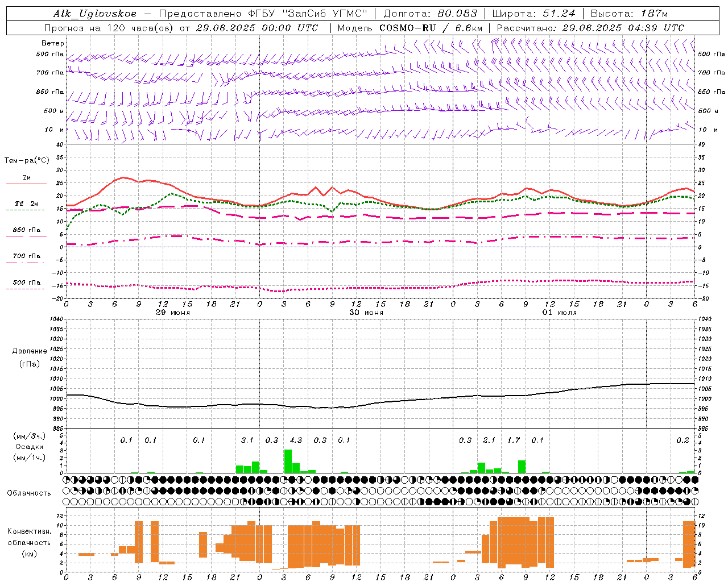Click the '(мм/3ч.)' precipitation unit label

pos(30,436)
